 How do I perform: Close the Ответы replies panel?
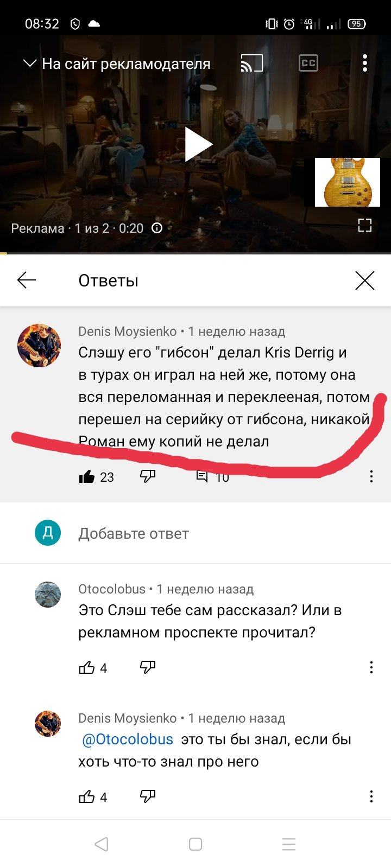pyautogui.click(x=365, y=280)
